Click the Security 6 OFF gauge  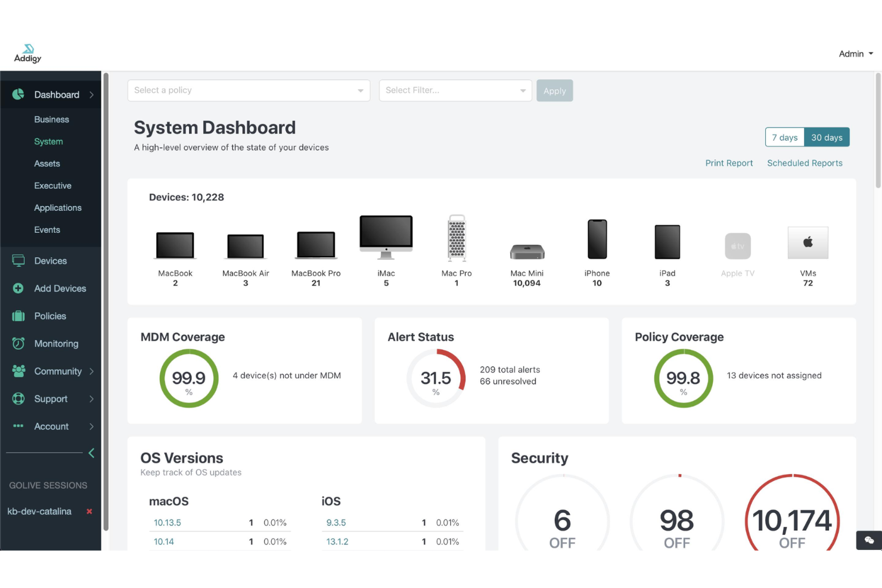563,512
